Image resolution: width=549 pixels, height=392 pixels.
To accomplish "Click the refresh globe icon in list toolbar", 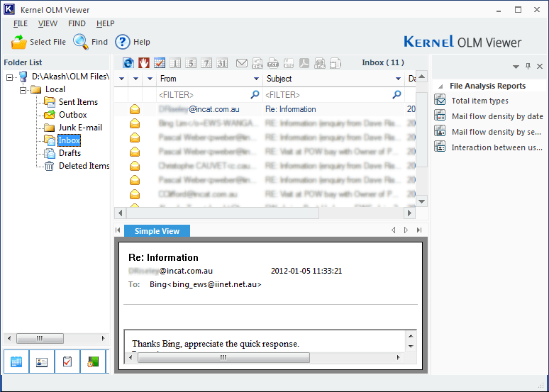I will tap(128, 63).
